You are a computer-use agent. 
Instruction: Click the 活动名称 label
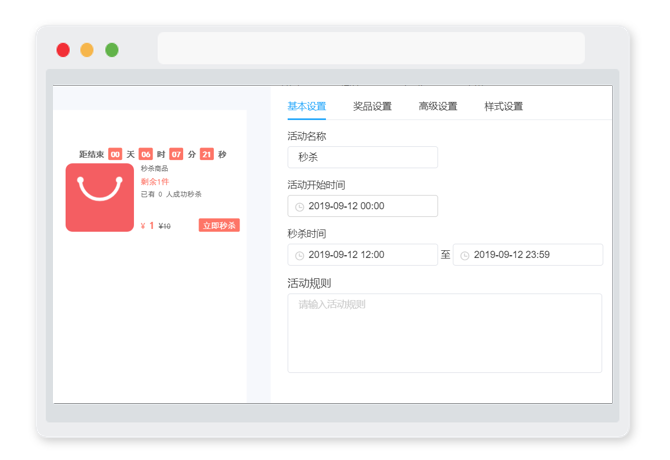[x=306, y=136]
